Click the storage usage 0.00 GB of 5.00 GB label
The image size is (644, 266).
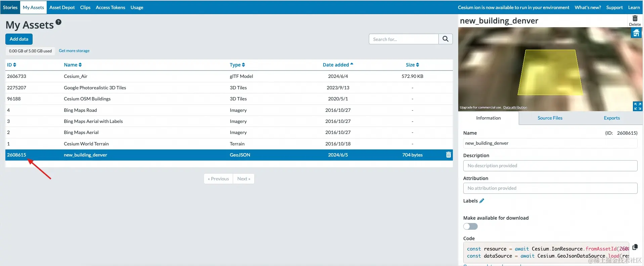[30, 51]
